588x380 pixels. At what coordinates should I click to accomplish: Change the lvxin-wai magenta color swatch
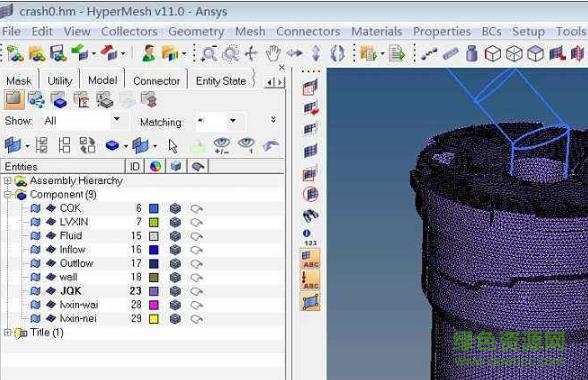point(154,305)
